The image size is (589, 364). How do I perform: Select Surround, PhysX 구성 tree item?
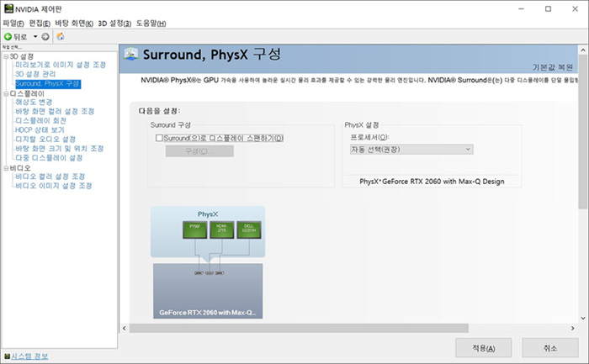(48, 84)
